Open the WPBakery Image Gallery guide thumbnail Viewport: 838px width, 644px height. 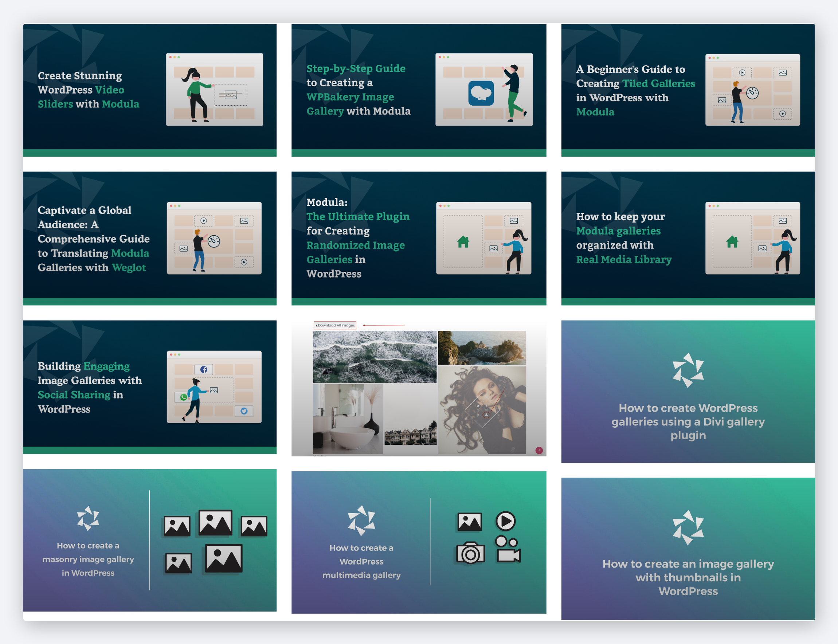(419, 90)
